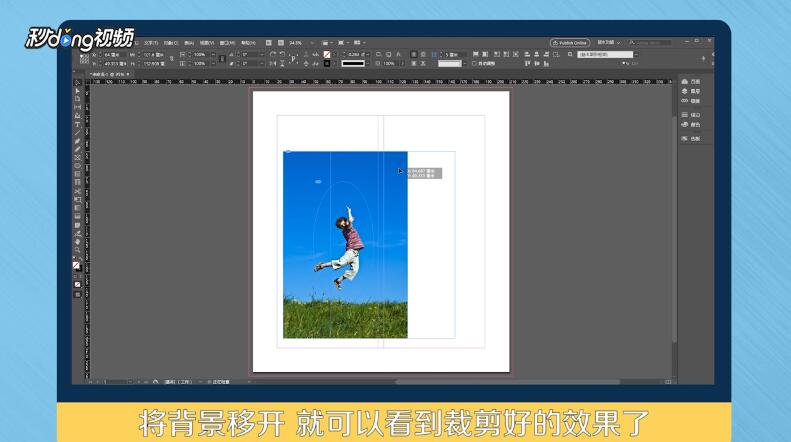Open the 视图(V) menu
This screenshot has width=791, height=442.
pos(207,43)
